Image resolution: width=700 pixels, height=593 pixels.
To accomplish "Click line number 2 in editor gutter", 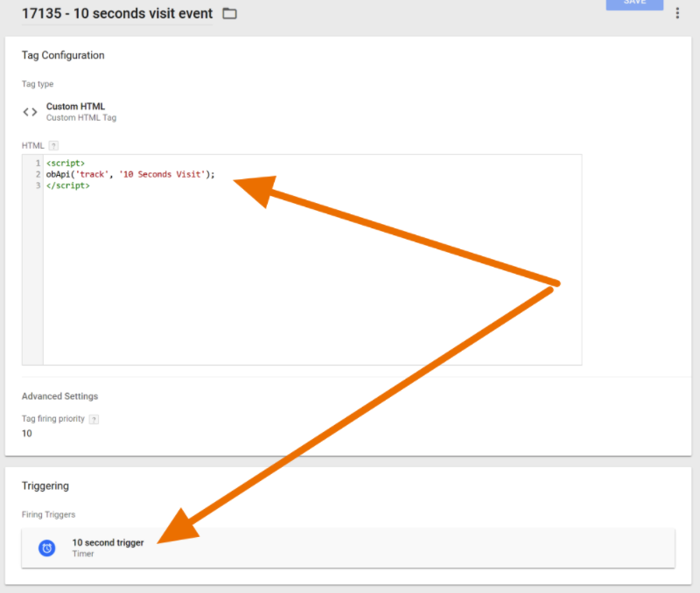I will [38, 174].
